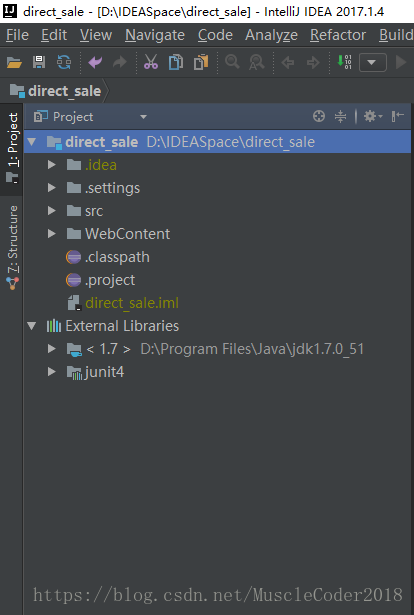The image size is (414, 615).
Task: Select the External Libraries label
Action: 122,326
